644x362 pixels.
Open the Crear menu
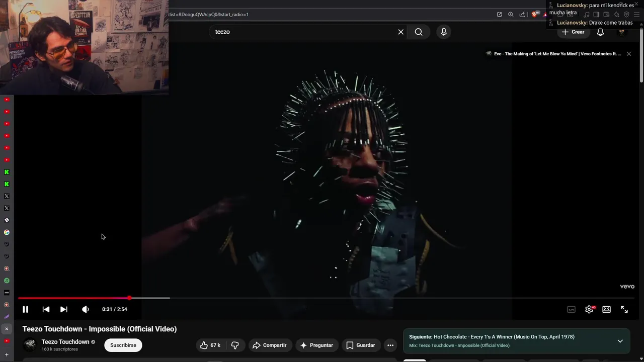573,32
